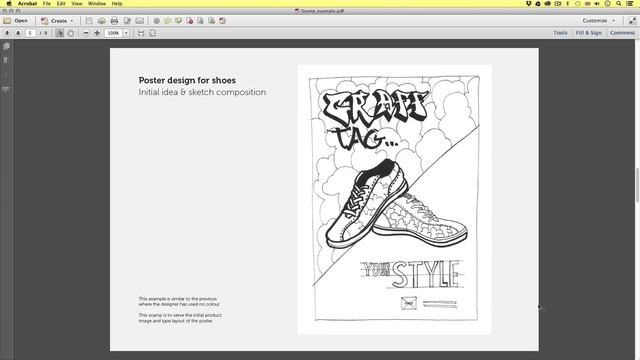Activate the Hand pan tool
Image resolution: width=640 pixels, height=360 pixels.
(71, 33)
